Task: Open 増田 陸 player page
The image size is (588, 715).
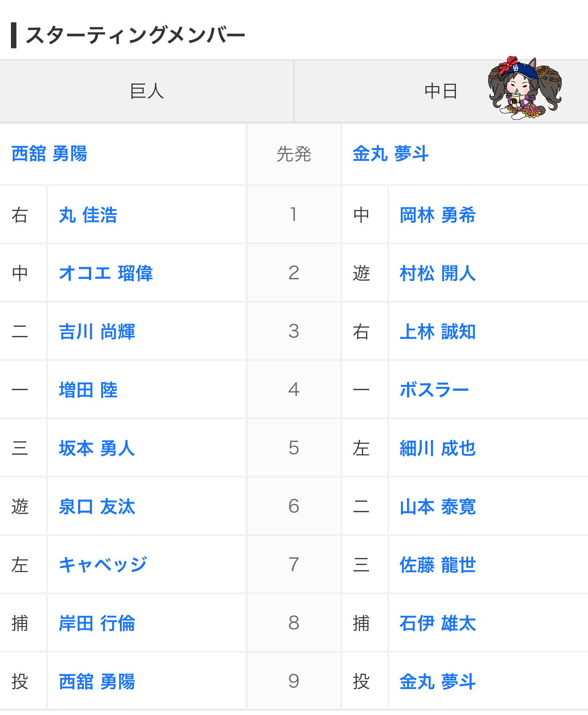Action: 88,390
